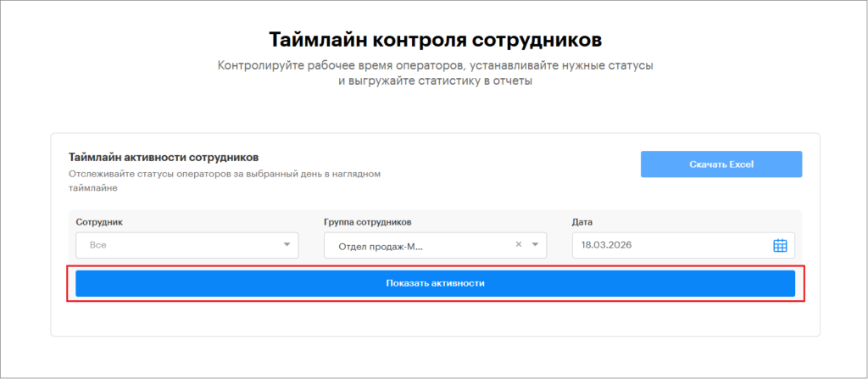Clear the selected group with the X icon
The height and width of the screenshot is (379, 868).
pos(519,245)
